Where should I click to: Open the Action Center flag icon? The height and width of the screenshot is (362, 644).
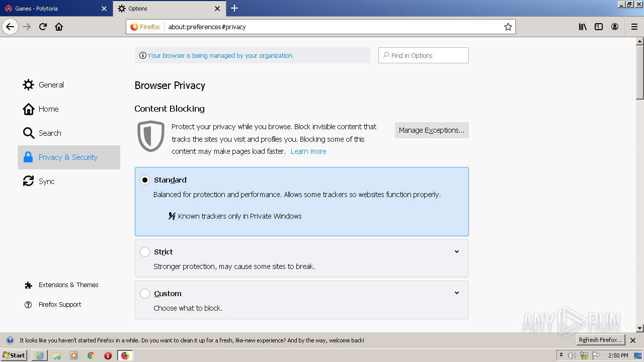pos(596,355)
